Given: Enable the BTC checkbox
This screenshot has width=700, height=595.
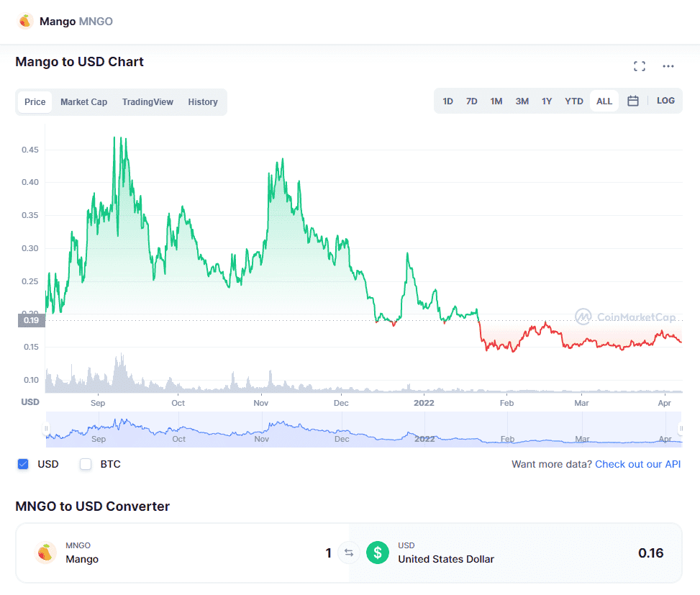Looking at the screenshot, I should (x=86, y=464).
